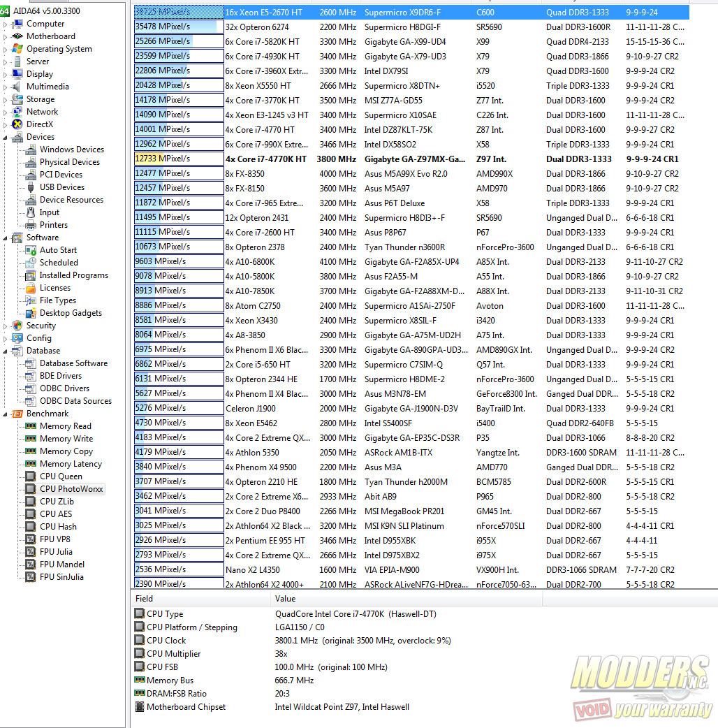
Task: Click the Network icon in tree
Action: (17, 111)
